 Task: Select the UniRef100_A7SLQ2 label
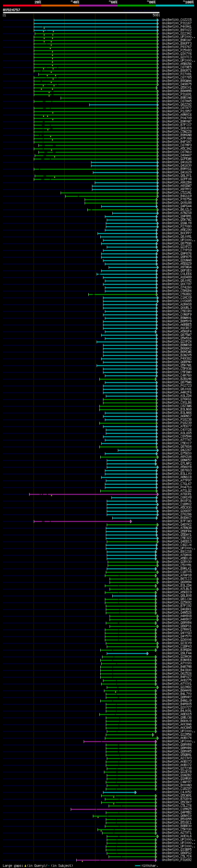coord(177,491)
